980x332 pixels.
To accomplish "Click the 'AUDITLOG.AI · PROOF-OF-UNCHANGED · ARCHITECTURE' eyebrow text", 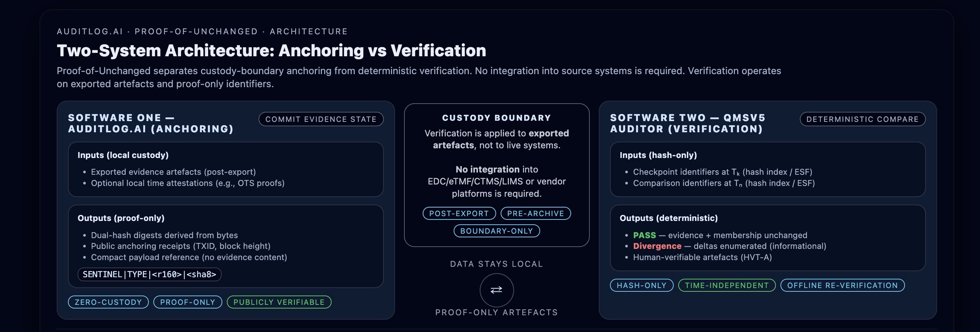I will (202, 32).
